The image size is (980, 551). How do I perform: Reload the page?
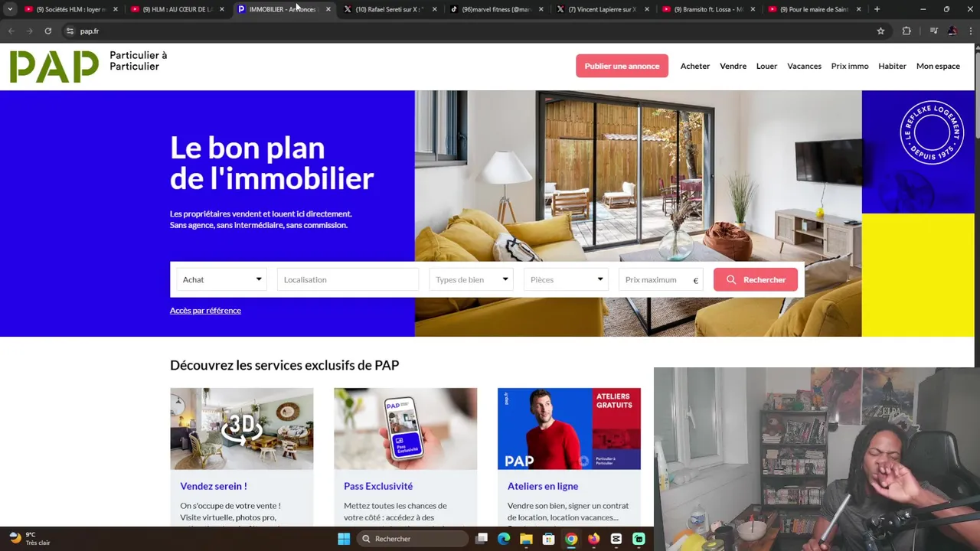click(x=47, y=31)
